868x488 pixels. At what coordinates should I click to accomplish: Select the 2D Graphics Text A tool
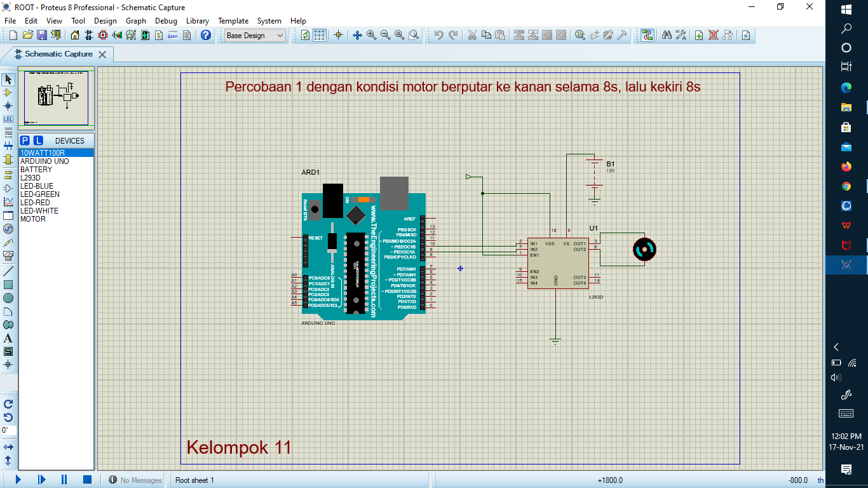(8, 338)
